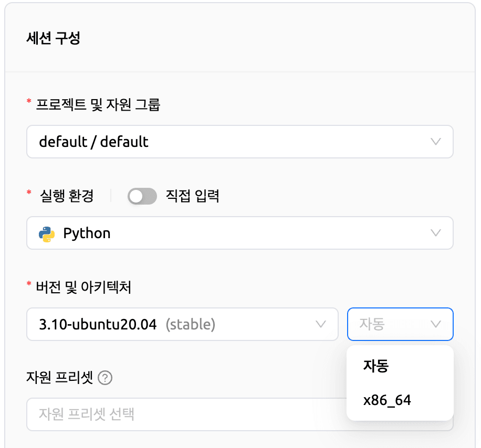Click the Python text in the environment selector
This screenshot has width=481, height=448.
click(87, 233)
